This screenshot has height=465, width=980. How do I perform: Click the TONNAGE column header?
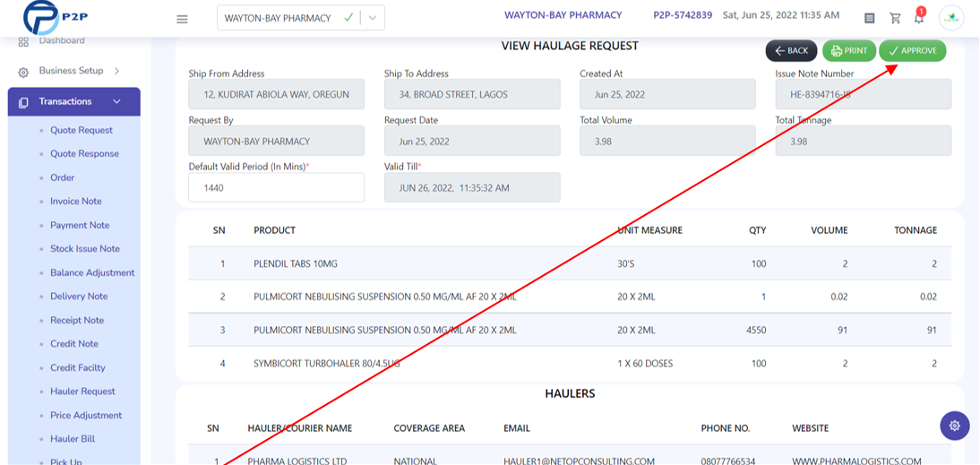916,230
